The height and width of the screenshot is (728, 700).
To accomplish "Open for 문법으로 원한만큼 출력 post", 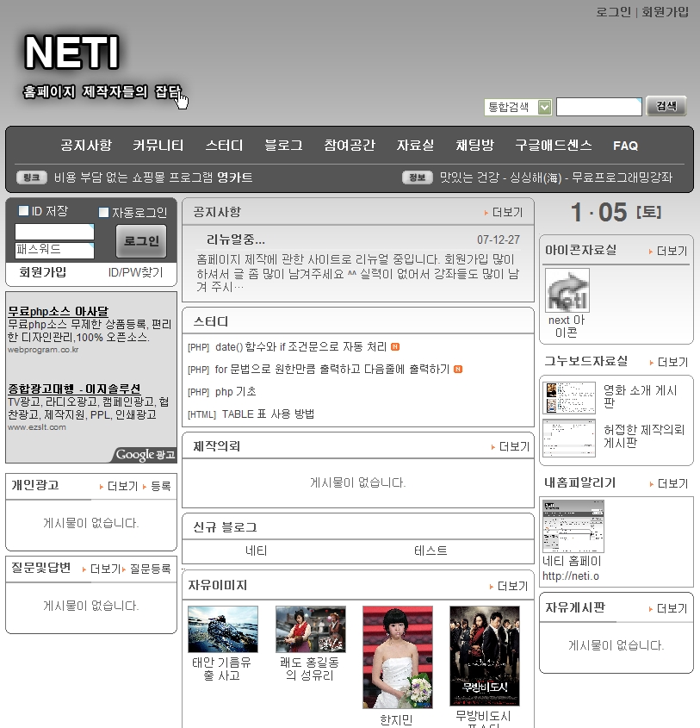I will [x=332, y=369].
